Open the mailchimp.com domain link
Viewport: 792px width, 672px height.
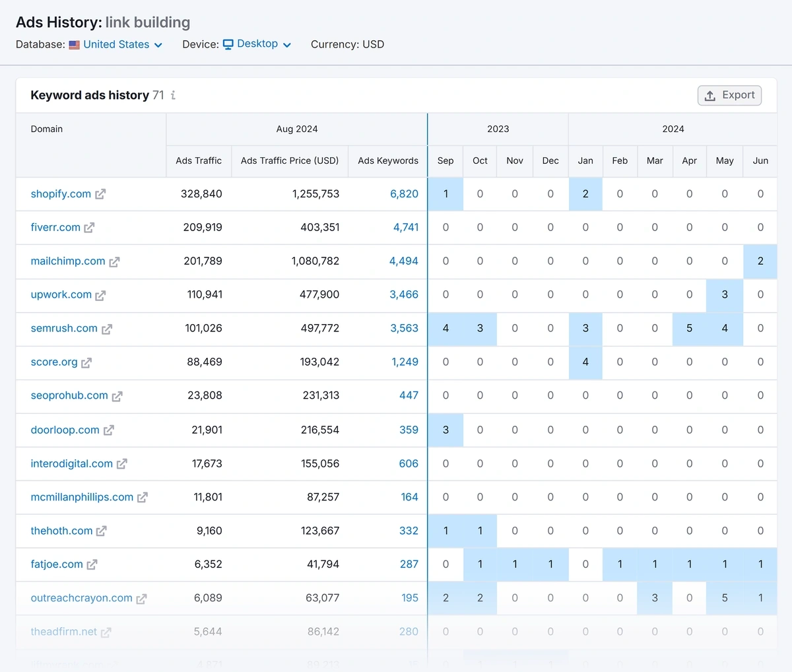(68, 261)
